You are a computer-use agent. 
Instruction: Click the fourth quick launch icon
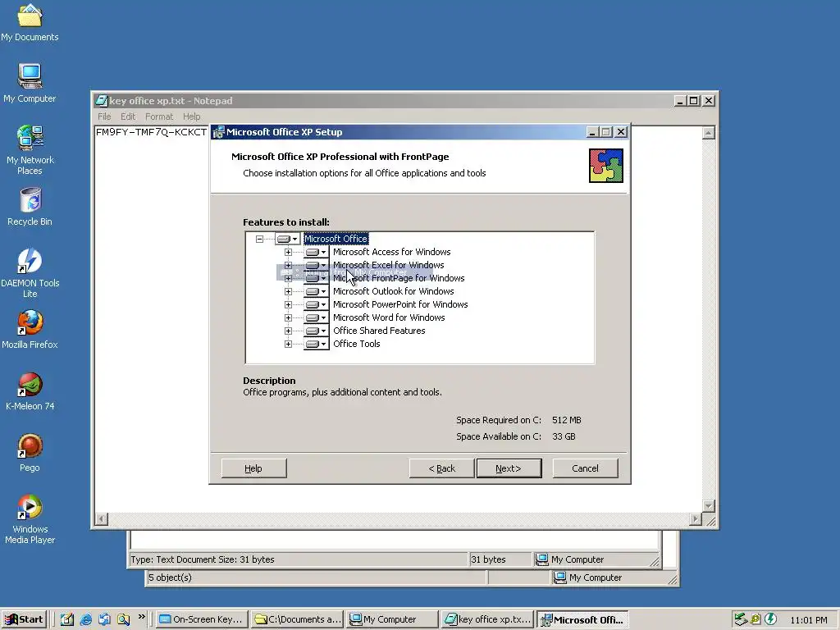point(124,619)
